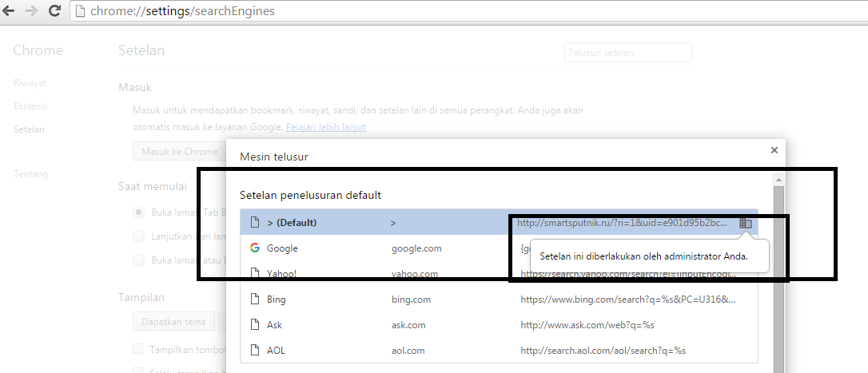The image size is (868, 373).
Task: Select the Google search engine name
Action: point(282,248)
